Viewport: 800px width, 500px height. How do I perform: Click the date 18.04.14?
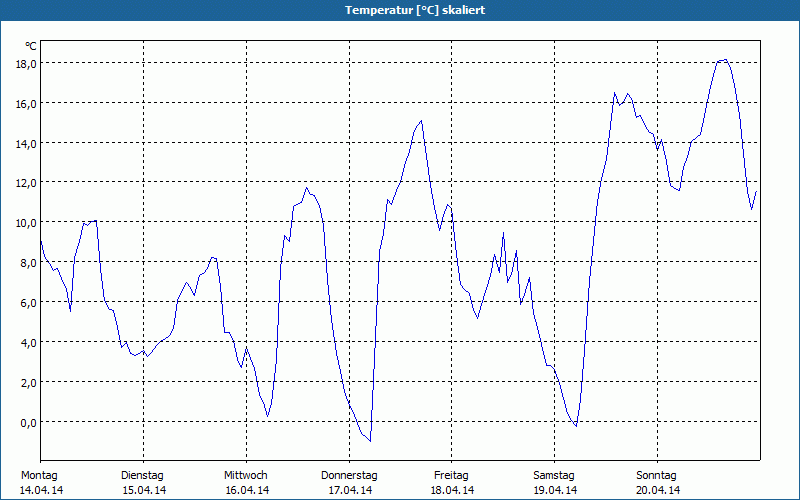pos(453,490)
